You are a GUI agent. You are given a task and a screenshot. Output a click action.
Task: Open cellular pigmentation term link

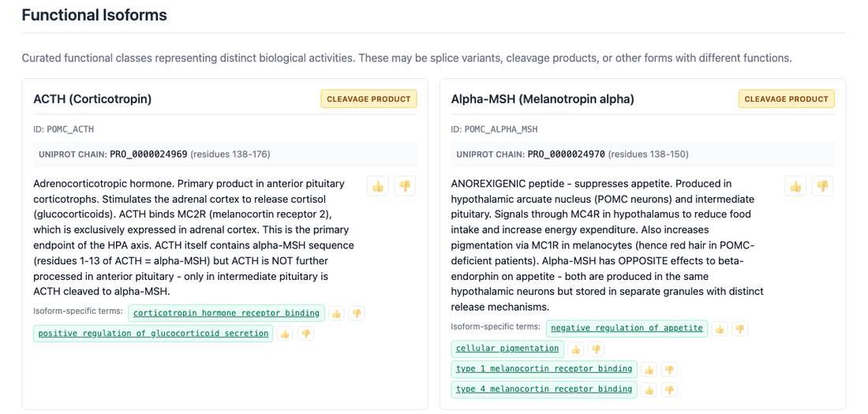507,349
